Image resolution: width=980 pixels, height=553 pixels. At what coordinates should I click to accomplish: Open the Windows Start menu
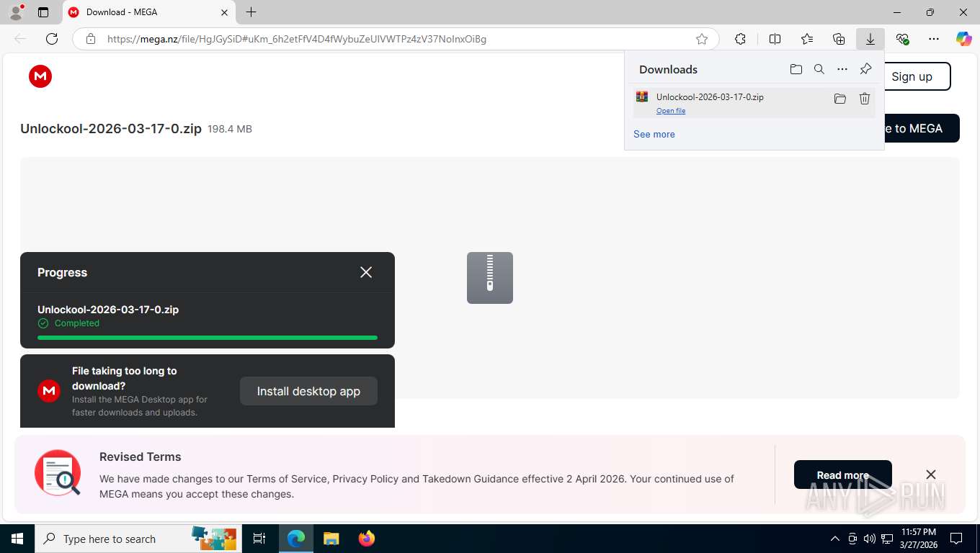[17, 539]
